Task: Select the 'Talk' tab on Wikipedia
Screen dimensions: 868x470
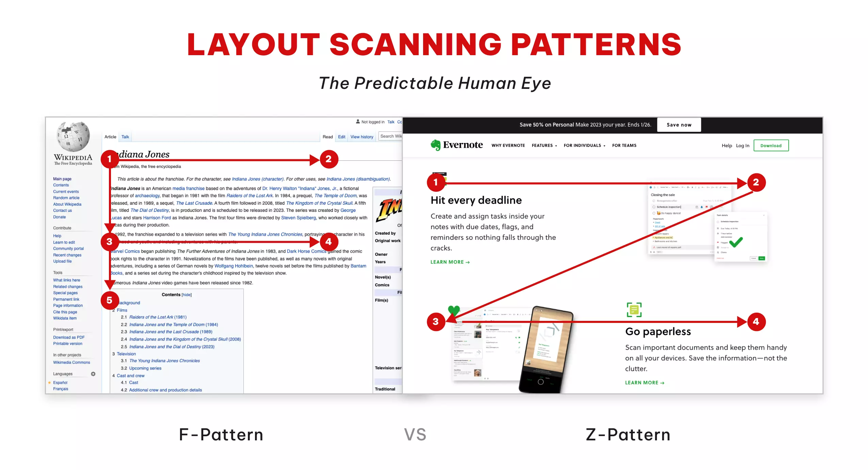Action: click(125, 137)
